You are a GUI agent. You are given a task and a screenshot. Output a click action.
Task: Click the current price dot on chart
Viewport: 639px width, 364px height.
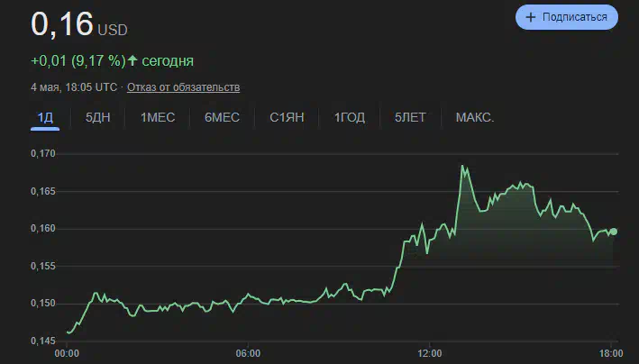pos(614,232)
